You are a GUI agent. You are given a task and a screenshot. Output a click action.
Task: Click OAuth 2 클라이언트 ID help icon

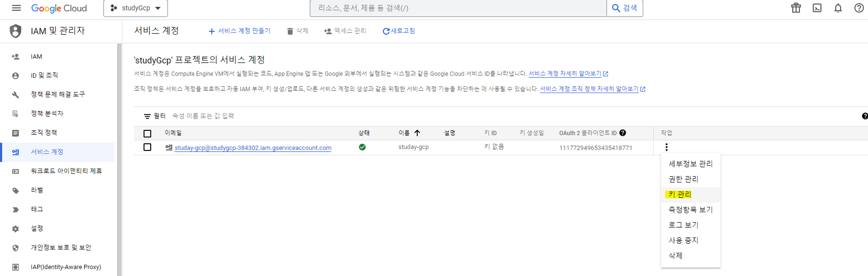click(x=623, y=133)
